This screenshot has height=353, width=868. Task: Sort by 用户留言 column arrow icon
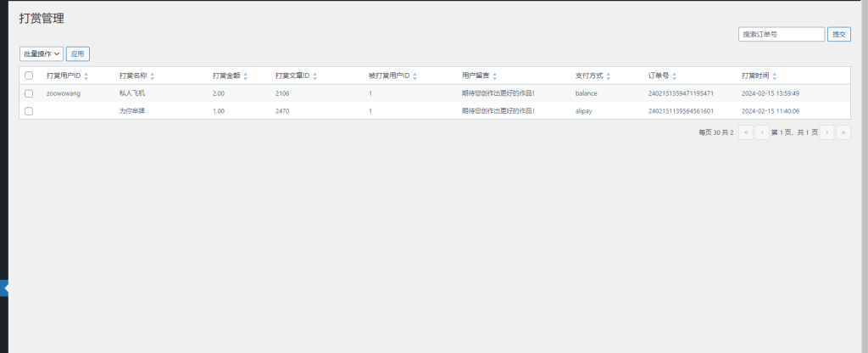coord(495,76)
